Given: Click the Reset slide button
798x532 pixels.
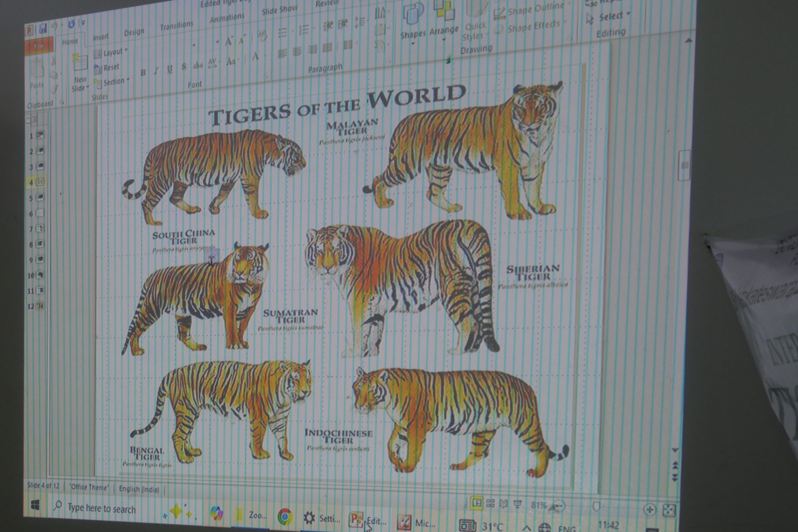Looking at the screenshot, I should pyautogui.click(x=107, y=68).
